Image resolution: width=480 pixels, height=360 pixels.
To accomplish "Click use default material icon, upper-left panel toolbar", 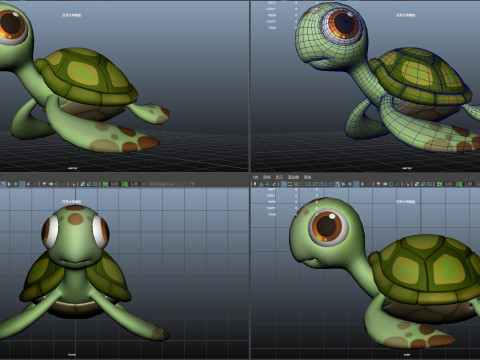I will (9, 184).
